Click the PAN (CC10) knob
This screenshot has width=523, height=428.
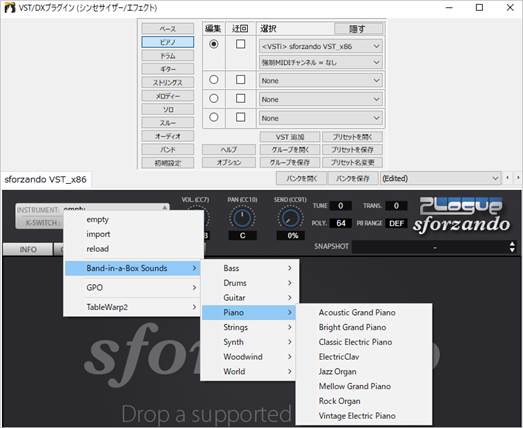point(242,217)
